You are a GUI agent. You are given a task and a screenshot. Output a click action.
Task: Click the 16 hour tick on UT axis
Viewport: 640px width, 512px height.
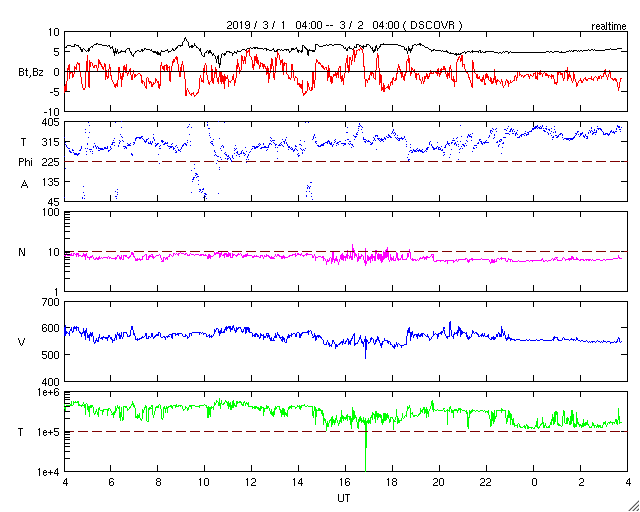click(346, 482)
